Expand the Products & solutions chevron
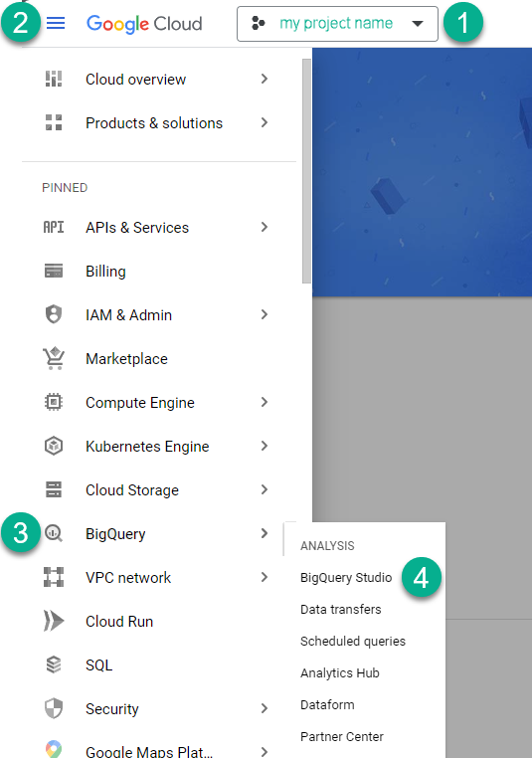The height and width of the screenshot is (758, 532). [x=265, y=122]
